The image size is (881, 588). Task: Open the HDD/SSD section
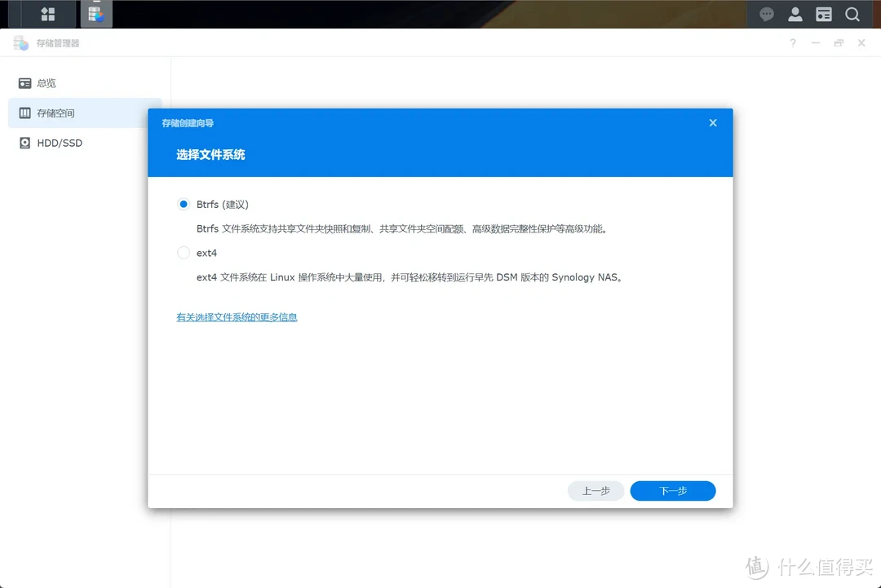tap(54, 143)
